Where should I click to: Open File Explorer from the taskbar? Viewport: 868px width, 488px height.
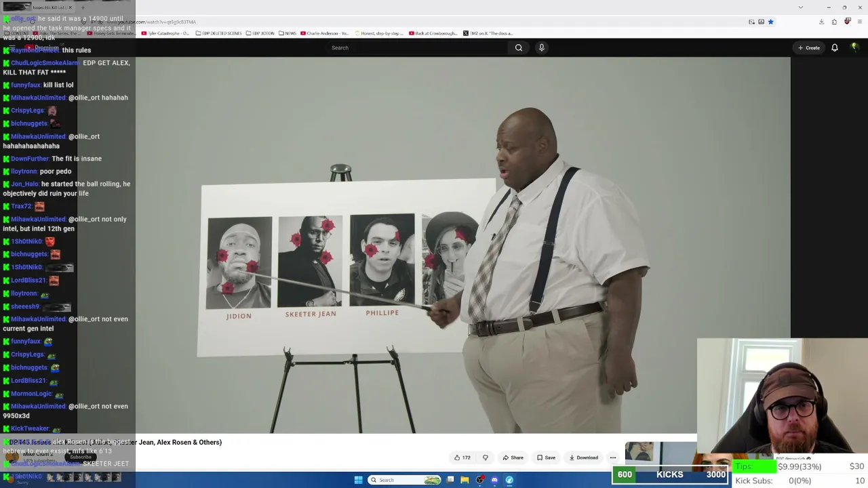coord(465,480)
